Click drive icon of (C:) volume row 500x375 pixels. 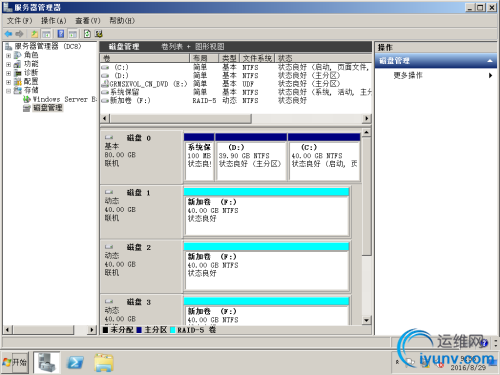coord(105,67)
